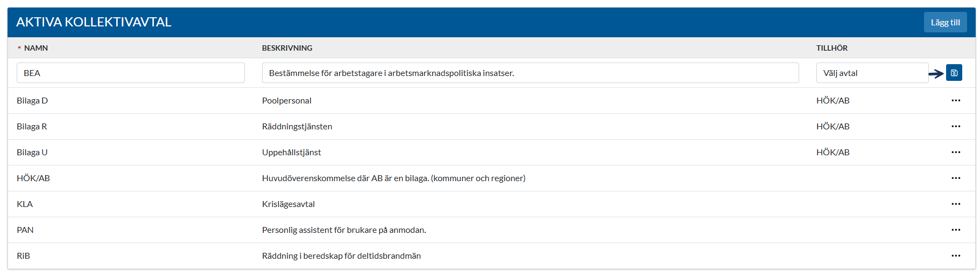Open more options for RiB row

955,256
